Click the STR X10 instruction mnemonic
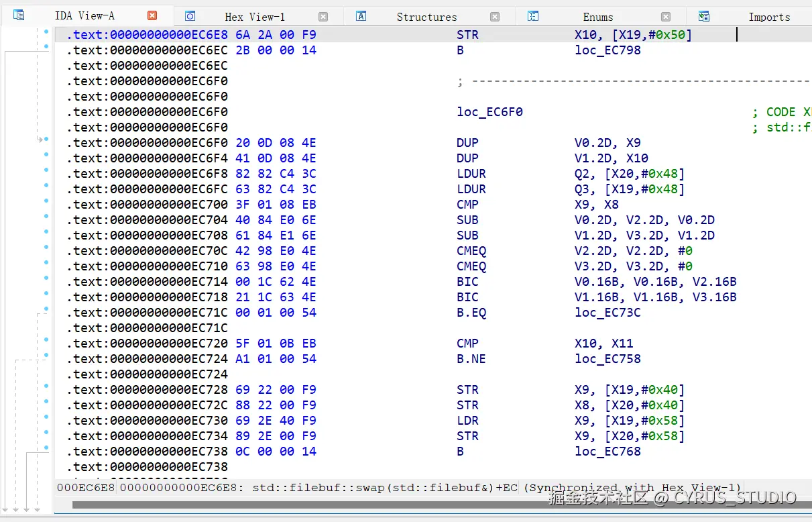Screen dimensions: 812x522 tap(467, 35)
